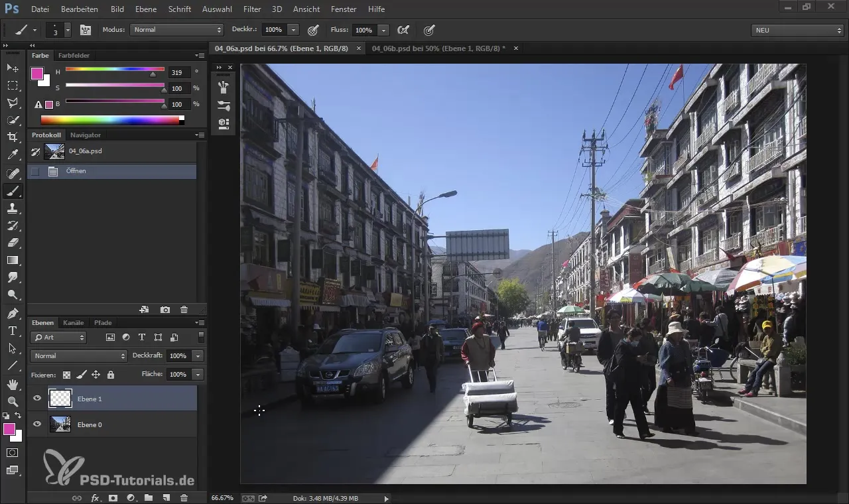
Task: Open Fläche fill arrow
Action: click(x=198, y=375)
